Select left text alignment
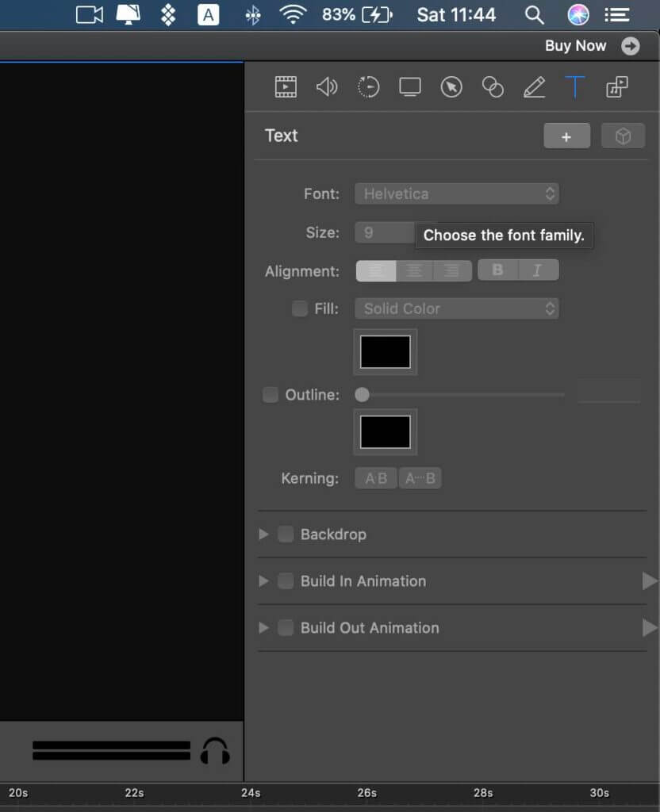 [x=376, y=271]
